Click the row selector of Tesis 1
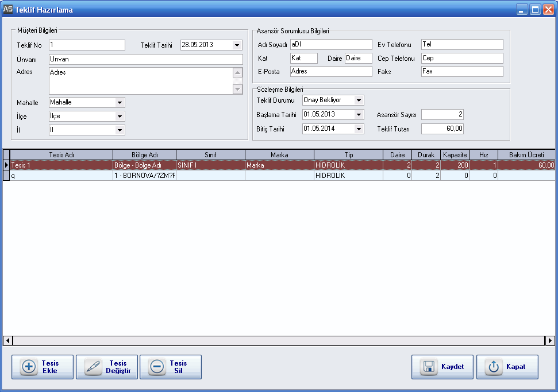 [6, 165]
